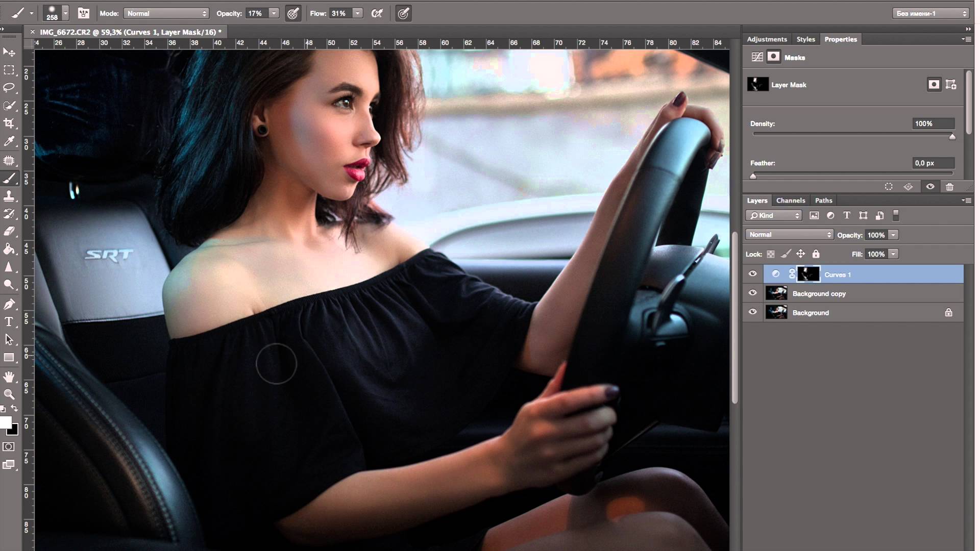This screenshot has height=551, width=980.
Task: Switch to the Properties tab
Action: click(841, 39)
